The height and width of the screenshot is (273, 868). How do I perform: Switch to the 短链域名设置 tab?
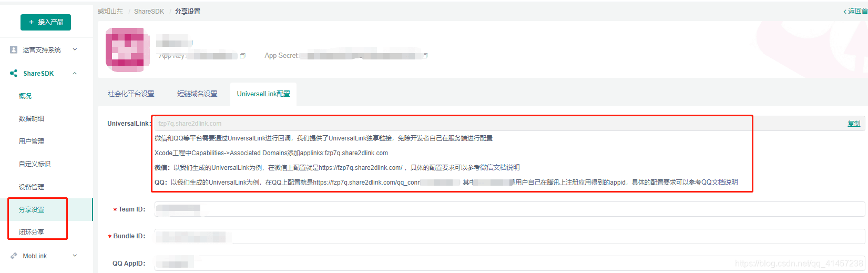tap(197, 94)
